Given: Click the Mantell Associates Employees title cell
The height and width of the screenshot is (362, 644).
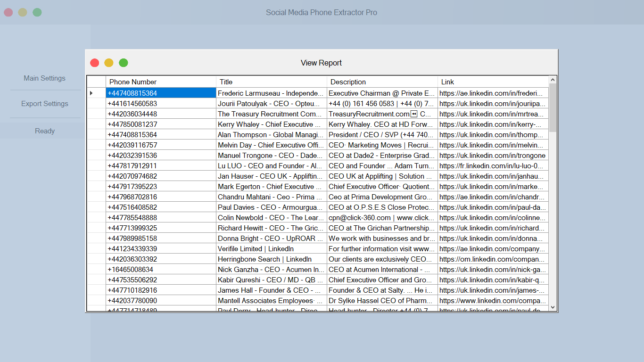Looking at the screenshot, I should (272, 301).
